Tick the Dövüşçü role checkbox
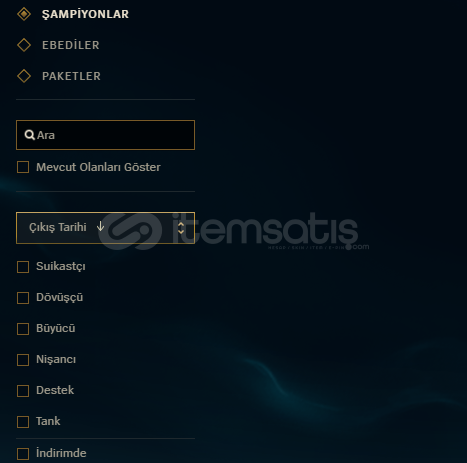The width and height of the screenshot is (467, 463). point(23,298)
